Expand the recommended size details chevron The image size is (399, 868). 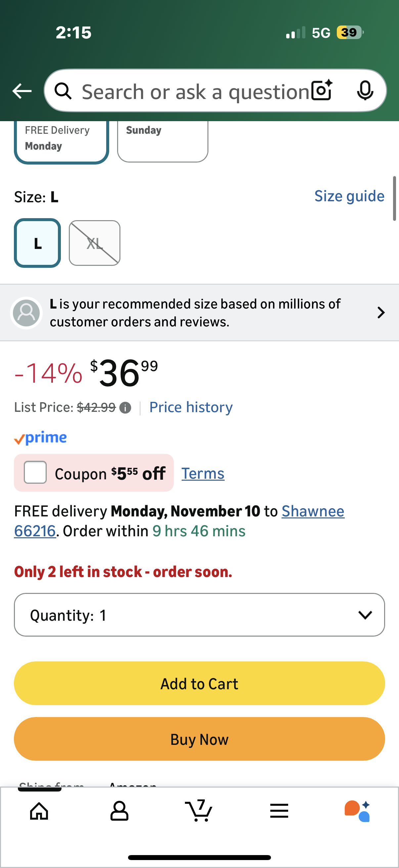pos(381,313)
